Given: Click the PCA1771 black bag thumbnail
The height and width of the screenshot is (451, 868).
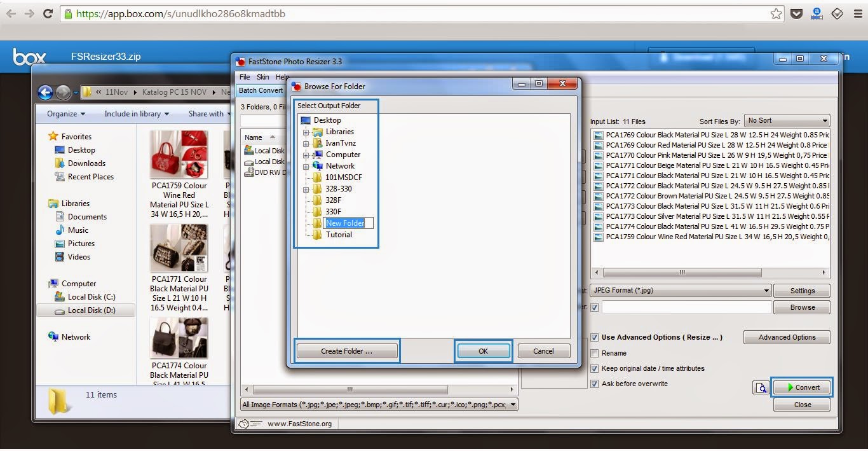Looking at the screenshot, I should [179, 249].
